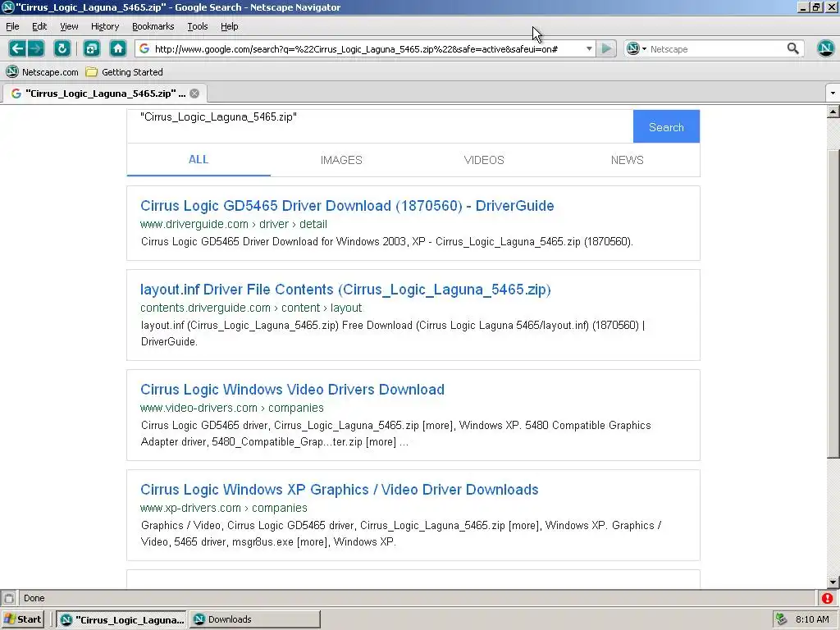Close the Cirrus_Logic_Laguna tab
The image size is (840, 630).
[x=194, y=94]
